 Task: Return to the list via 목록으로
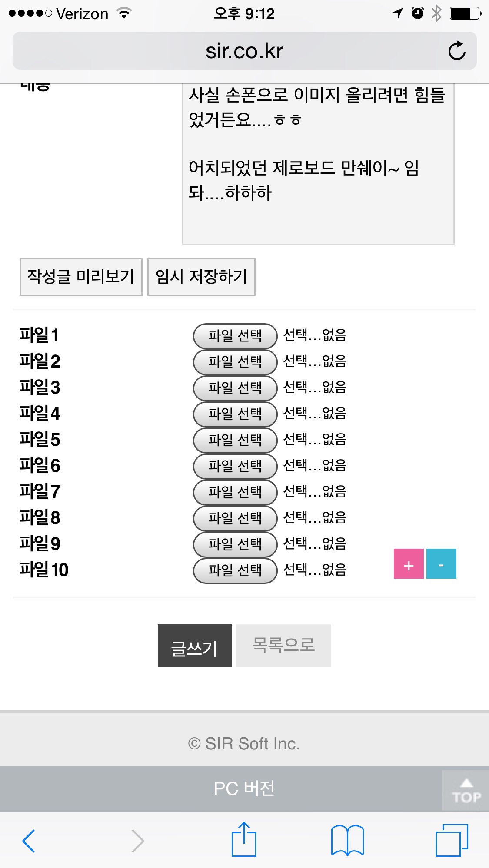pos(283,646)
